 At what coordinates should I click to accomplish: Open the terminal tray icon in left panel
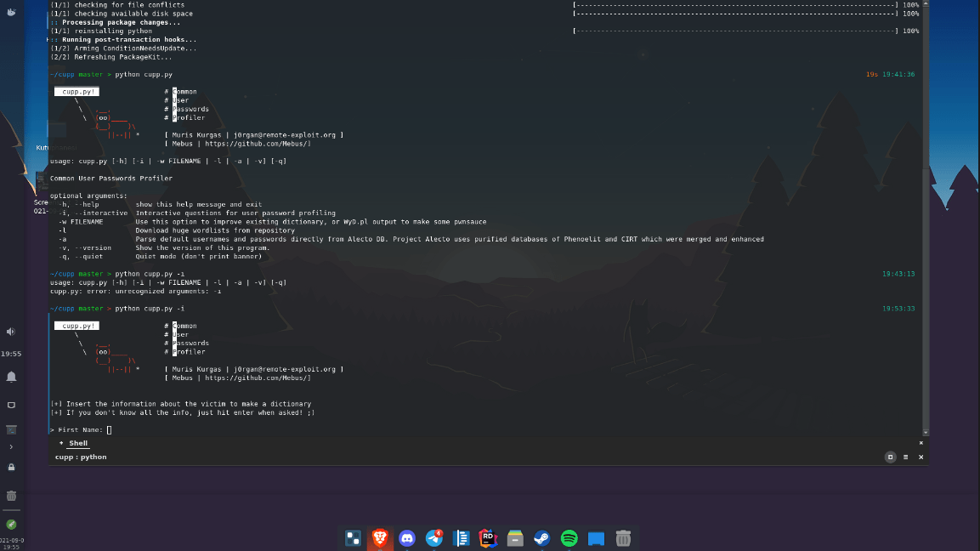[x=11, y=429]
